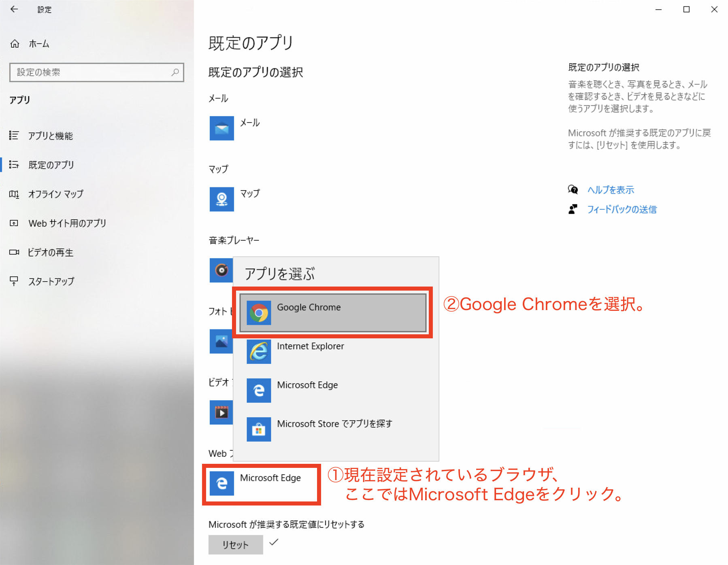Viewport: 728px width, 565px height.
Task: Click the Groove music player icon
Action: (221, 270)
